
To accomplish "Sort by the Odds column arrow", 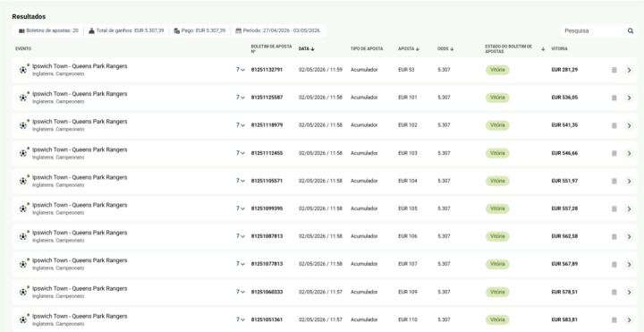I will tap(452, 49).
